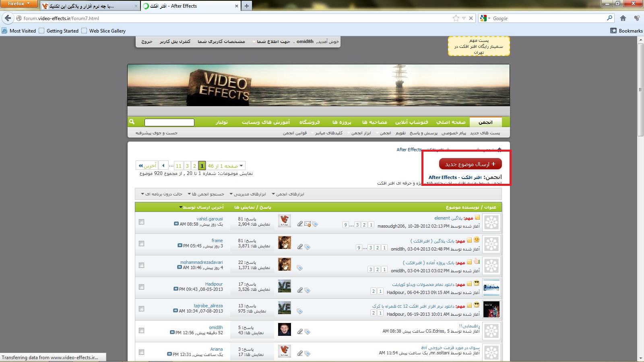Image resolution: width=644 pixels, height=362 pixels.
Task: Open the 'پلاگین element' thread link
Action: pyautogui.click(x=448, y=218)
